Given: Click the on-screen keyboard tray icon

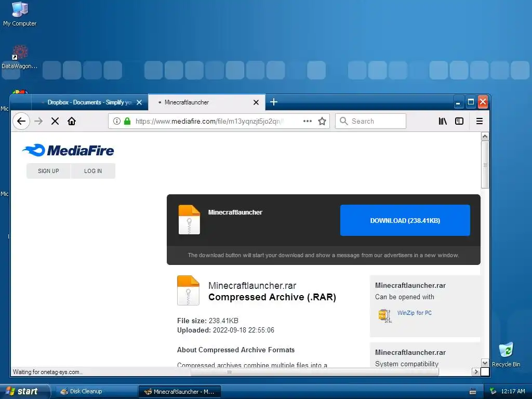Looking at the screenshot, I should pos(473,392).
